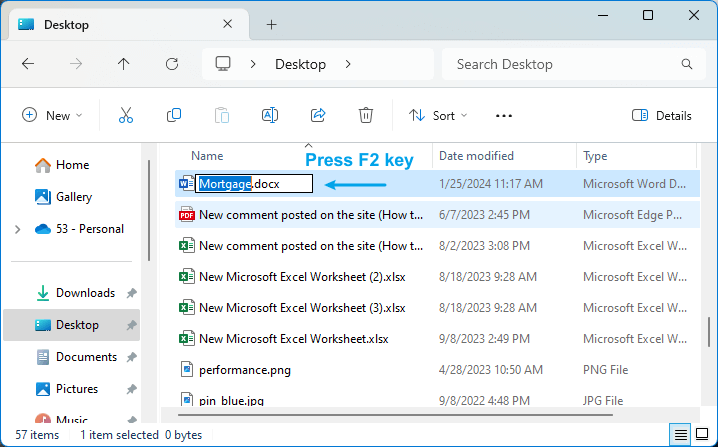Click the Rename icon in toolbar
718x447 pixels.
(269, 115)
